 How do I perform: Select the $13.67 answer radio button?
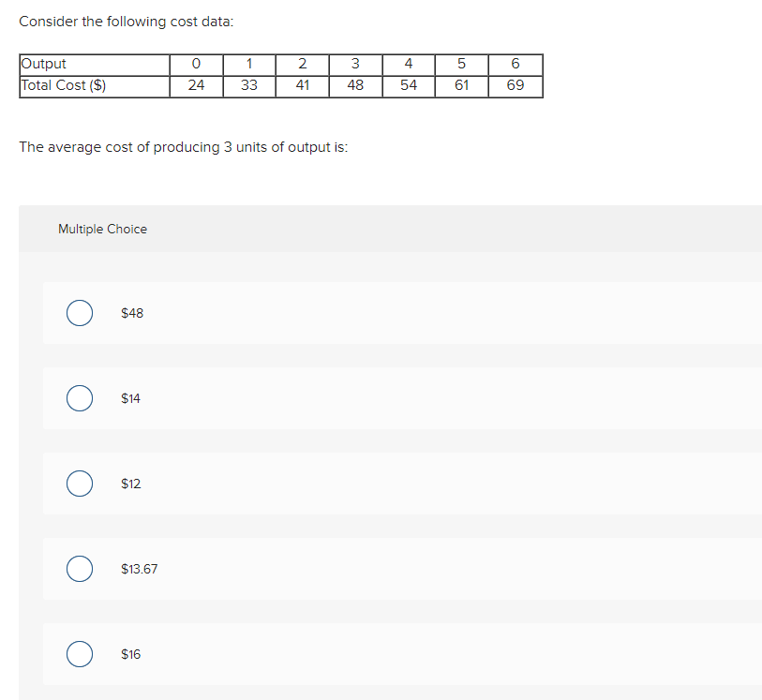click(80, 569)
